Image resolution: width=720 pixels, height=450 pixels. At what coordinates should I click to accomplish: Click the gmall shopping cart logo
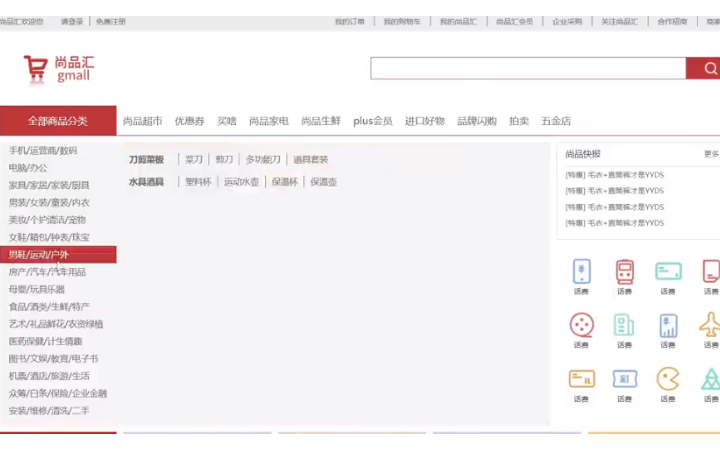pos(57,69)
